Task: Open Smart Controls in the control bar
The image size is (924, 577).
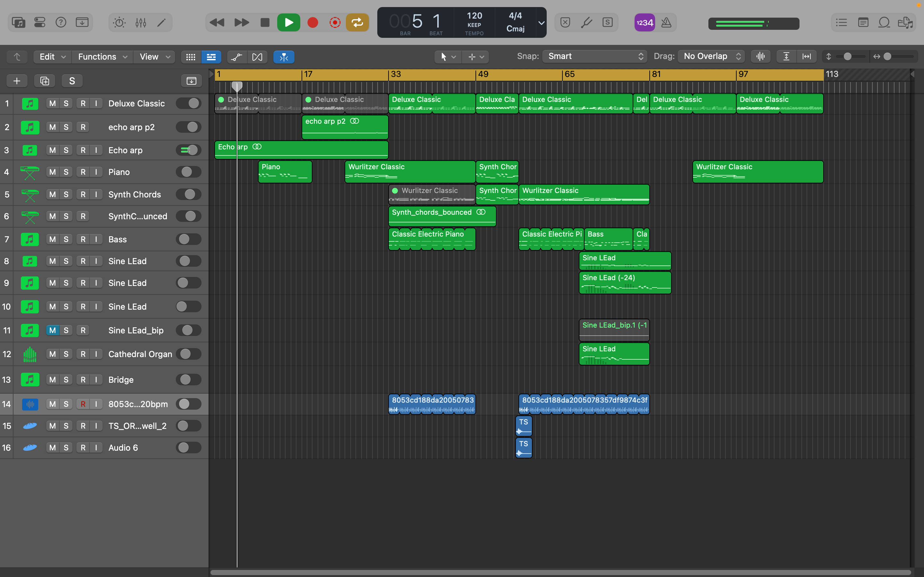Action: [119, 23]
